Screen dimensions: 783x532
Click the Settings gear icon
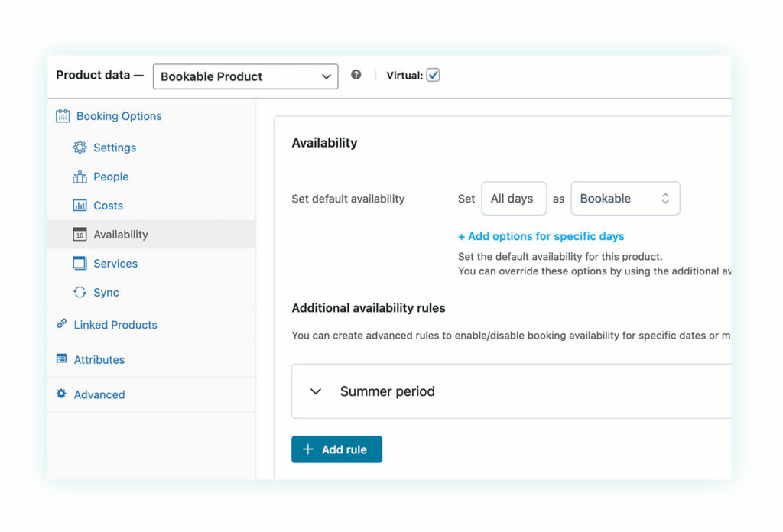pos(80,148)
